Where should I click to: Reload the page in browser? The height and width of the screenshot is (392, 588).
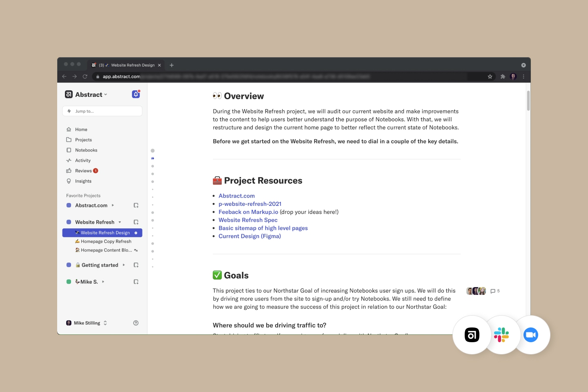(85, 76)
